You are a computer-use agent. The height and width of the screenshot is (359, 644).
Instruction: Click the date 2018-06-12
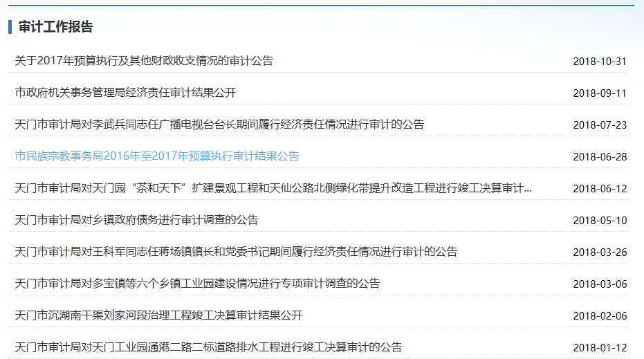[600, 189]
